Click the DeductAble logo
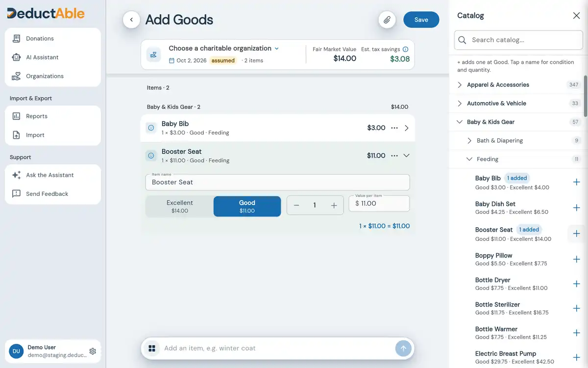This screenshot has width=588, height=368. [46, 13]
